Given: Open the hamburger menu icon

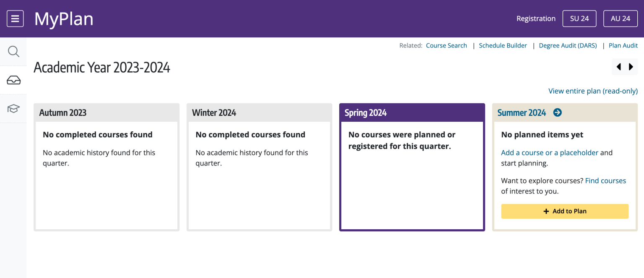Looking at the screenshot, I should coord(15,18).
